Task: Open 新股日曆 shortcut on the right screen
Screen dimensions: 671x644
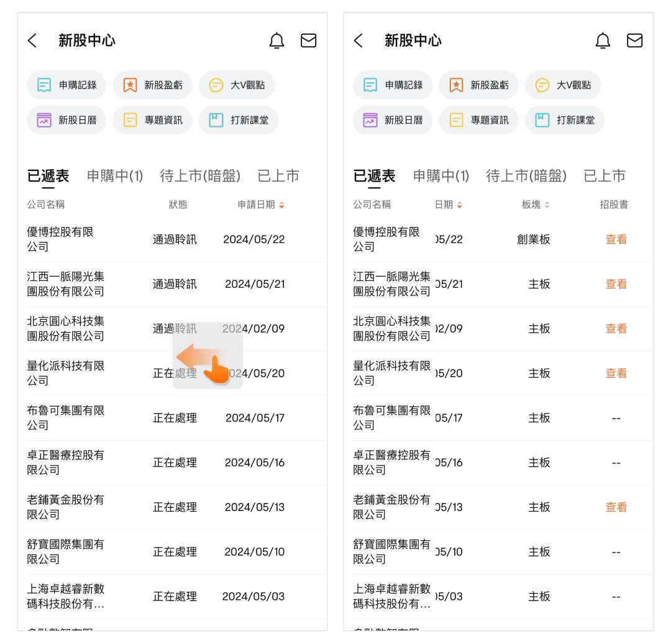Action: (392, 120)
